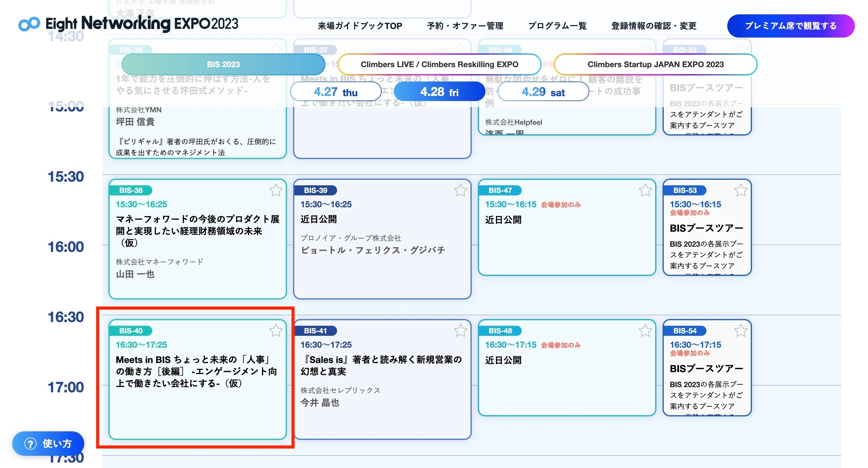Select Climbers Startup JAPAN EXPO 2023 filter
868x468 pixels.
click(656, 64)
